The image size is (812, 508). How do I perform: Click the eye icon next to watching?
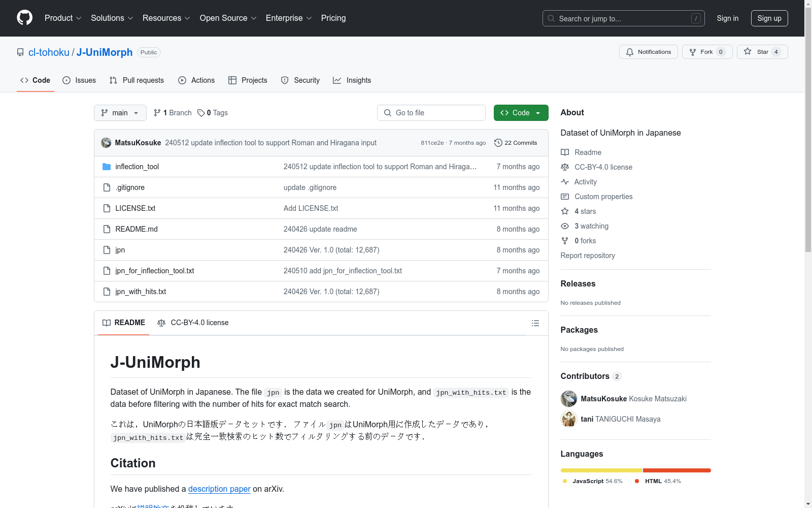pos(565,226)
